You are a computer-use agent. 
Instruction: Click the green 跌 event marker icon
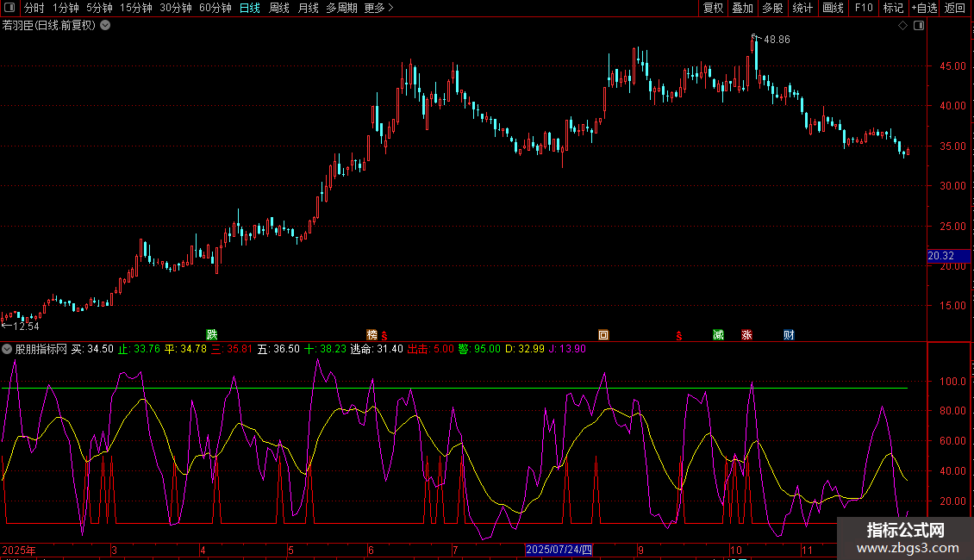[212, 334]
